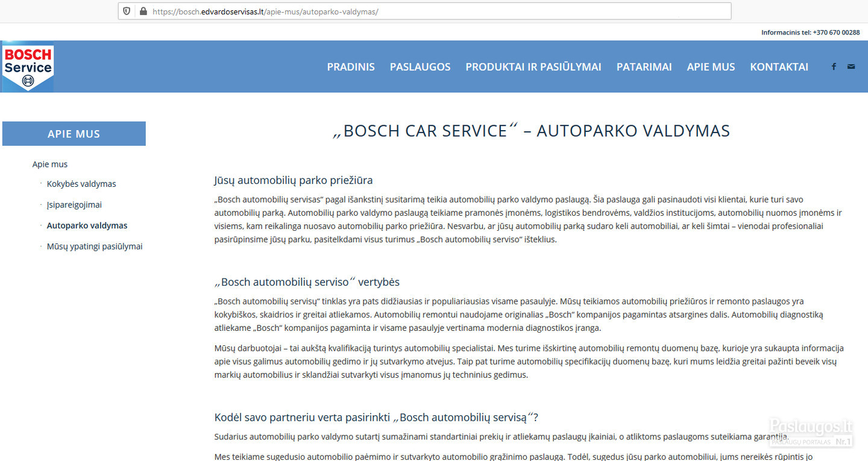Viewport: 868px width, 461px height.
Task: Open the Facebook icon link
Action: [x=834, y=67]
